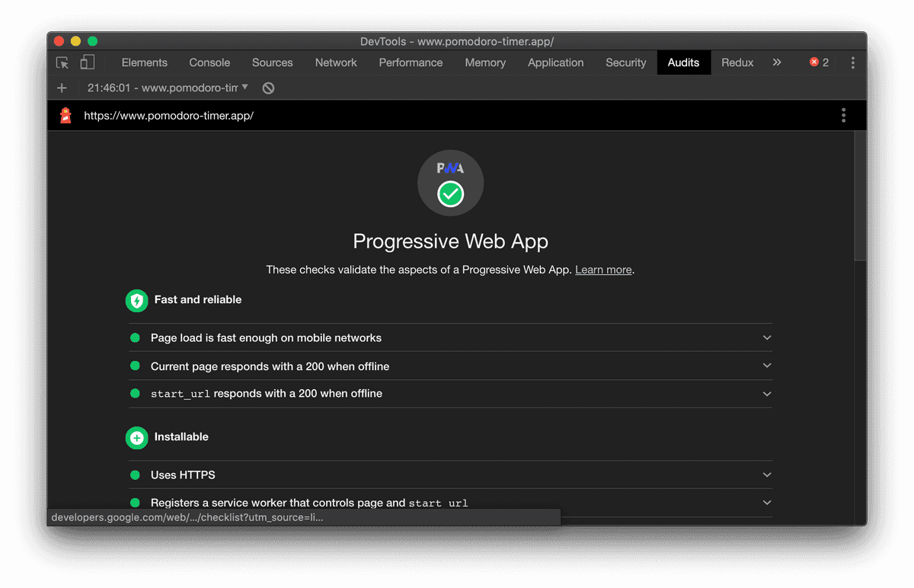
Task: Expand 'Page load is fast enough on mobile networks'
Action: (767, 337)
